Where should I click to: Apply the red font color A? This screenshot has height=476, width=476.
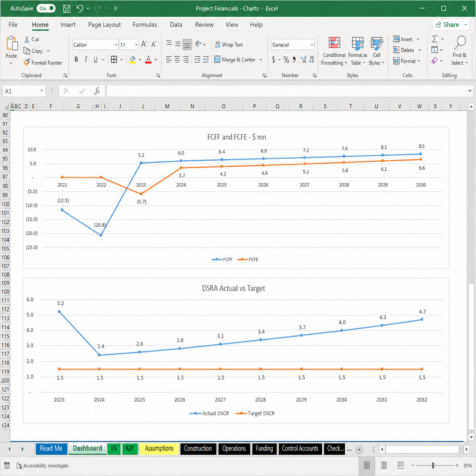click(x=148, y=60)
